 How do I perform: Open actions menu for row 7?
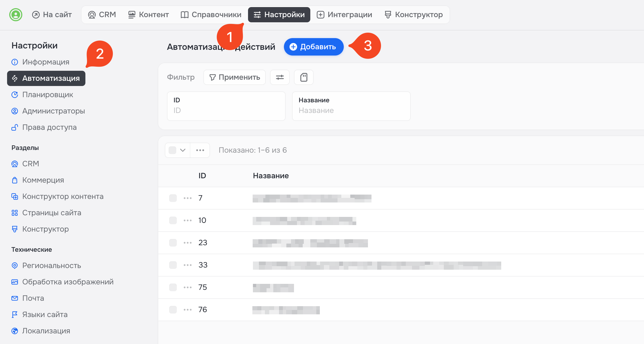[188, 198]
